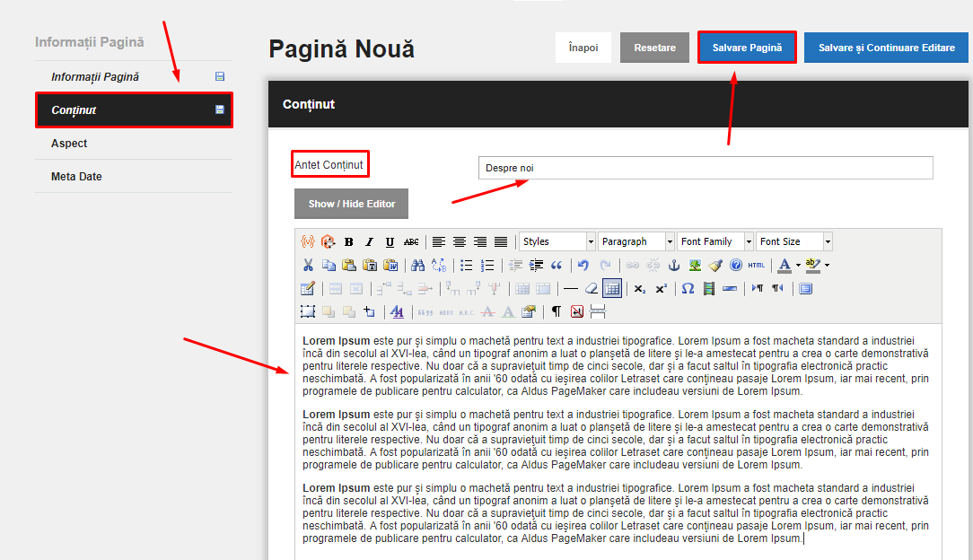
Task: Open the Font Family dropdown
Action: 714,242
